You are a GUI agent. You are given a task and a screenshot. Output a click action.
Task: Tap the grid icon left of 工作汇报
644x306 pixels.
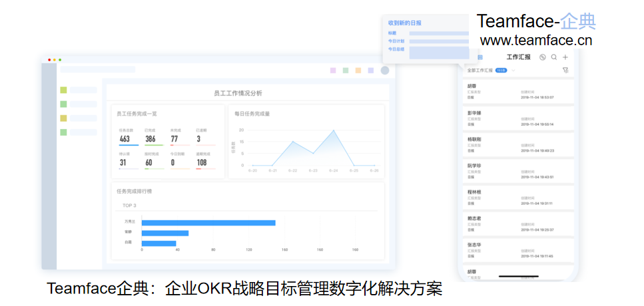point(480,57)
